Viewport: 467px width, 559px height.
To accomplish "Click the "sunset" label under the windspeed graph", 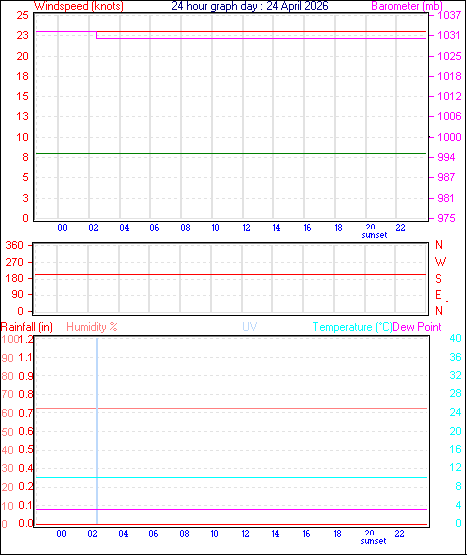I will point(374,235).
